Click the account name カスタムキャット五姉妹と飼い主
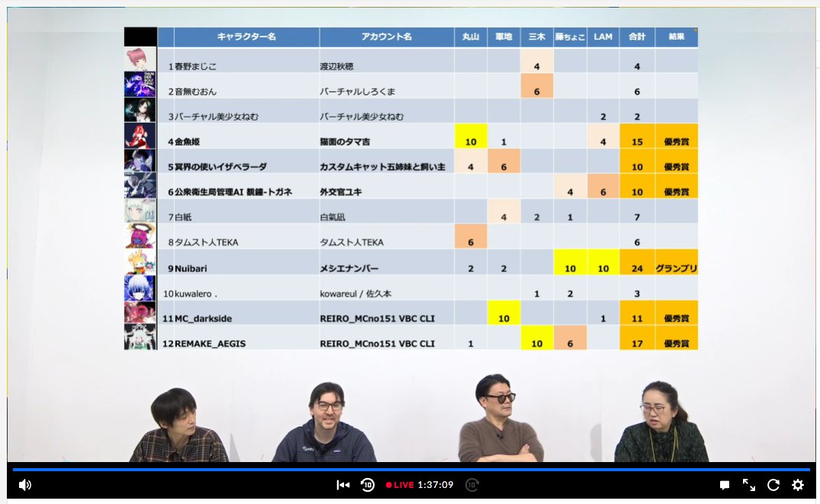 point(383,167)
